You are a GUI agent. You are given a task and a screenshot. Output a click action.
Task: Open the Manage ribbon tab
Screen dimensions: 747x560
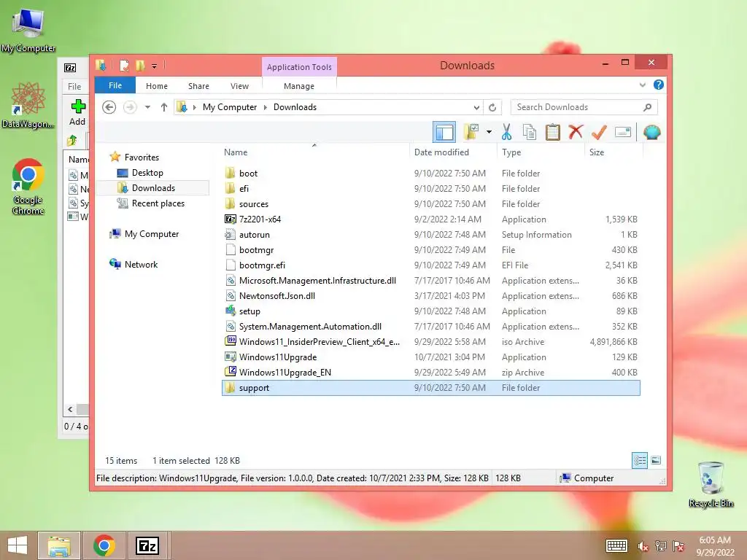(298, 86)
